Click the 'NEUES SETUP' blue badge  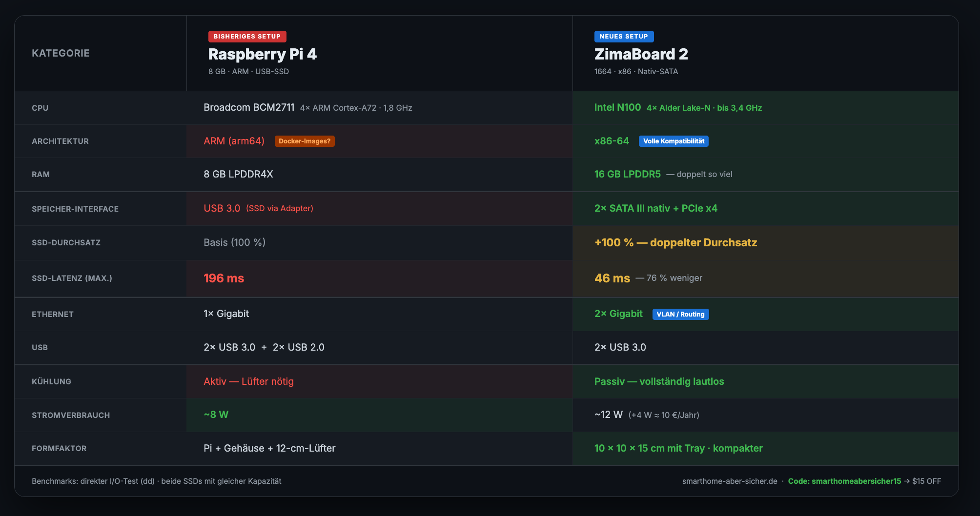[624, 37]
